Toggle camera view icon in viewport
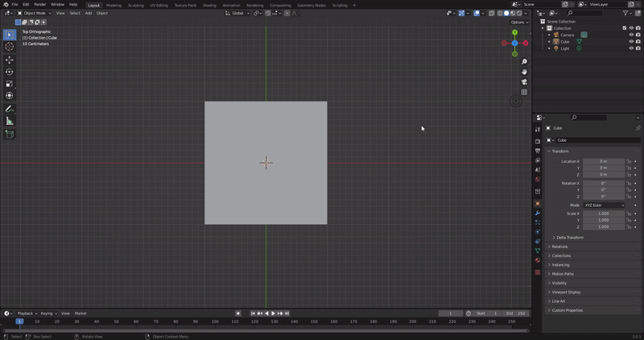The image size is (644, 340). point(524,82)
